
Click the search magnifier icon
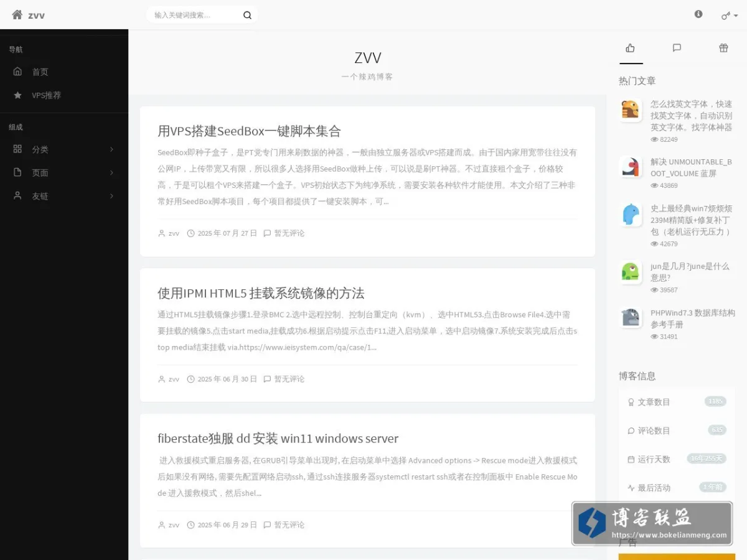point(247,15)
